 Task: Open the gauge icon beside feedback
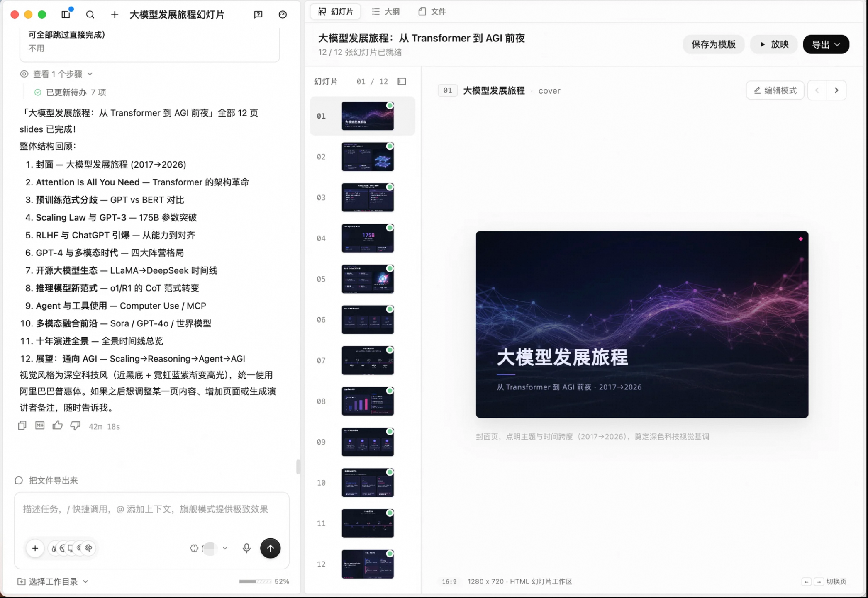click(283, 15)
